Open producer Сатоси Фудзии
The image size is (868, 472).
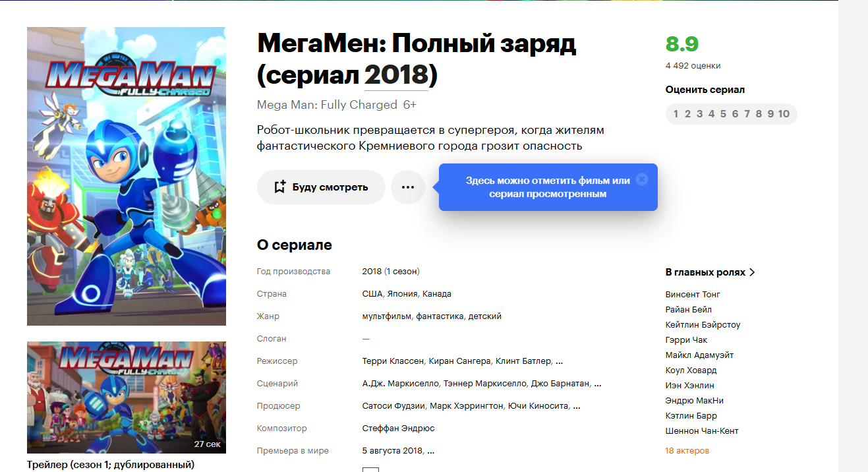point(393,406)
